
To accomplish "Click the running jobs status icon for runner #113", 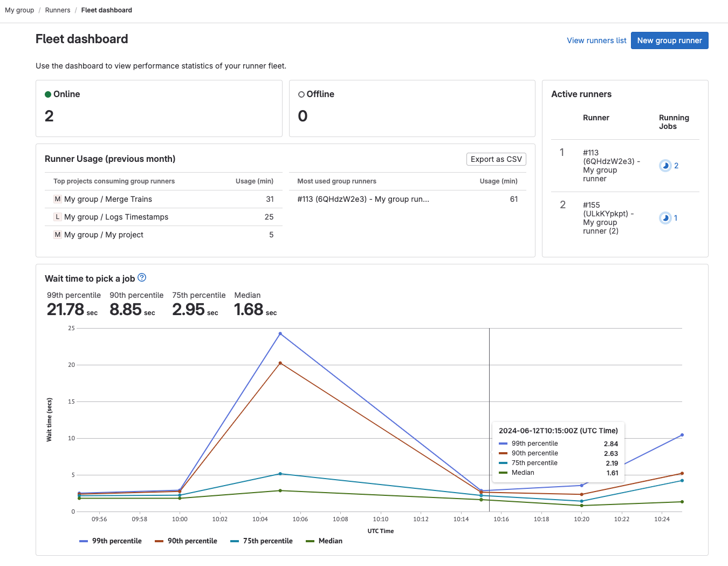I will point(665,165).
